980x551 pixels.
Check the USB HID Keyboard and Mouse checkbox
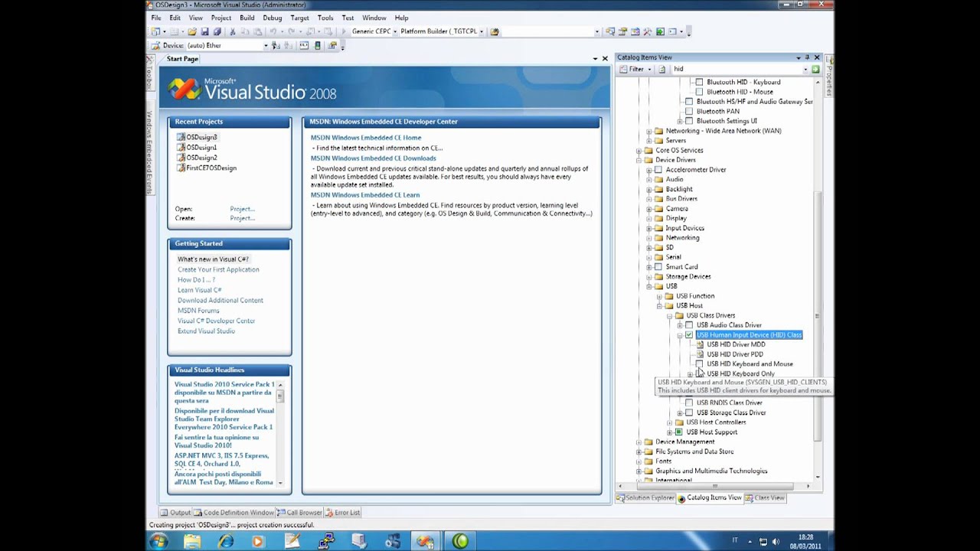click(699, 364)
